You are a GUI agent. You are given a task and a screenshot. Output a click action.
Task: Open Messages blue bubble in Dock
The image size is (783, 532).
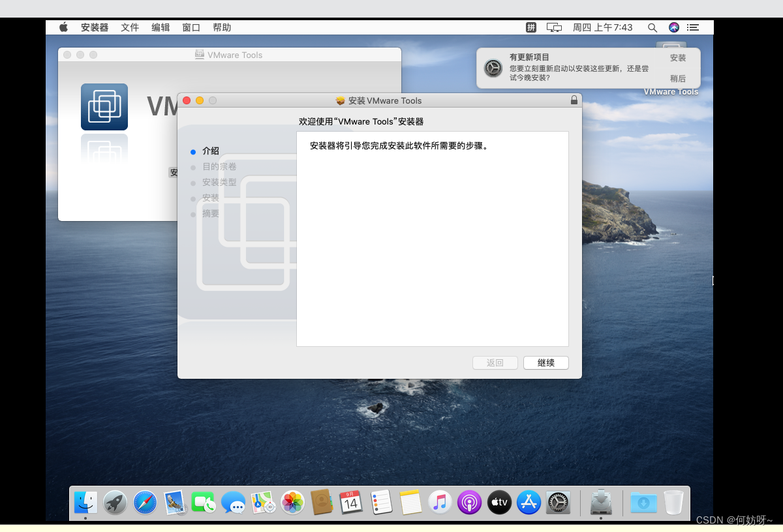click(x=233, y=503)
